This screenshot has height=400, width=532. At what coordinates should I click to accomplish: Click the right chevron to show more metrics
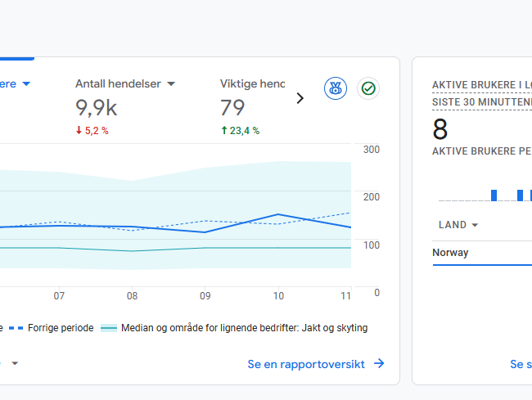[x=300, y=98]
